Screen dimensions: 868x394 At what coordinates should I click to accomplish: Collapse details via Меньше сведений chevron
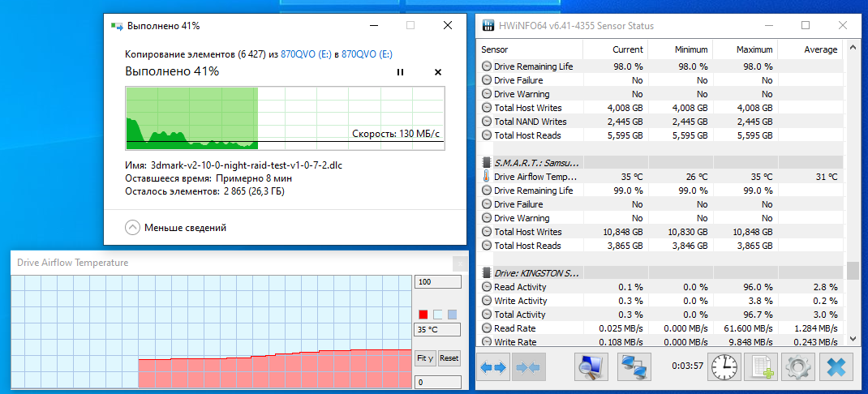132,228
